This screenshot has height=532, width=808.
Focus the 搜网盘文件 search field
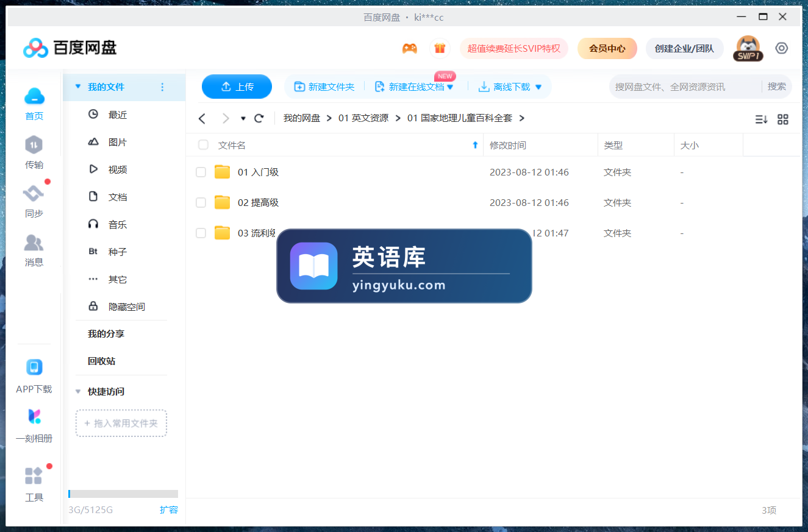click(685, 87)
